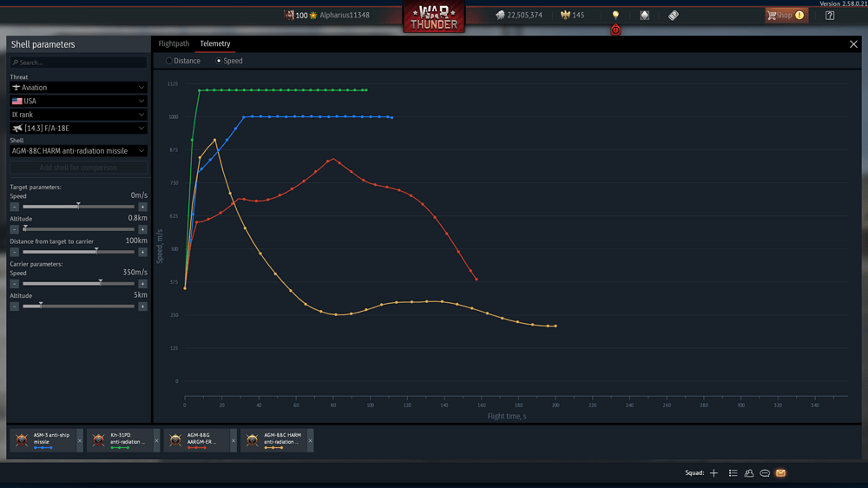This screenshot has height=488, width=868.
Task: Adjust Distance from target to carrier slider
Action: click(x=78, y=252)
